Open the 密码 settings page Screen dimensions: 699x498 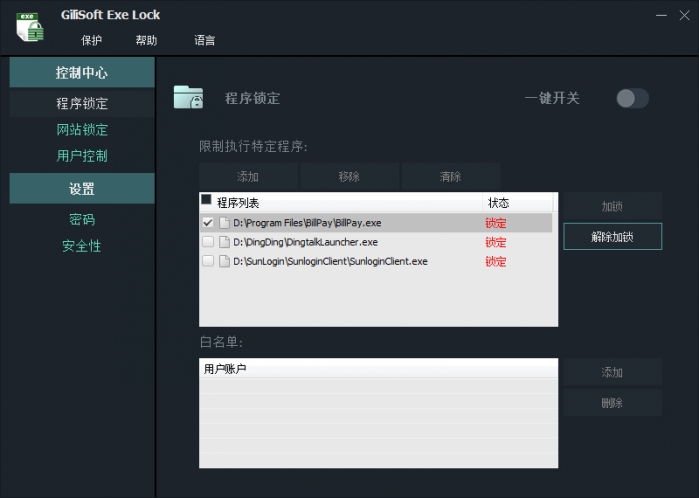point(82,219)
